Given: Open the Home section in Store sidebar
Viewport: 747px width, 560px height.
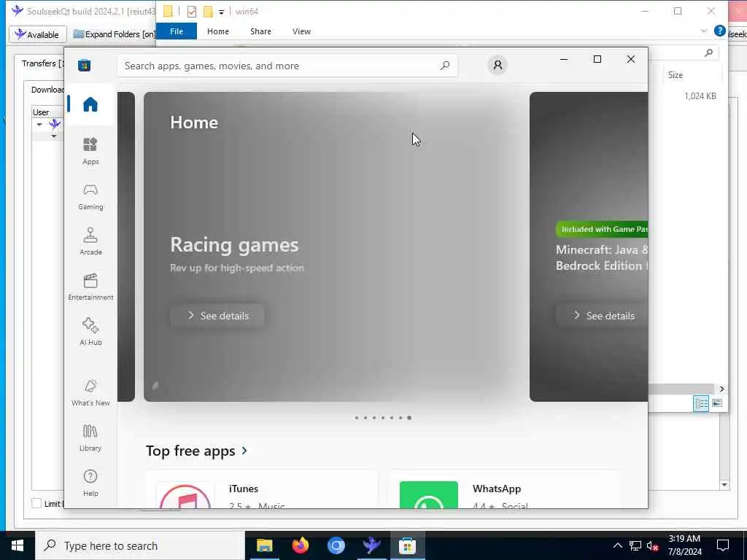Looking at the screenshot, I should tap(90, 104).
